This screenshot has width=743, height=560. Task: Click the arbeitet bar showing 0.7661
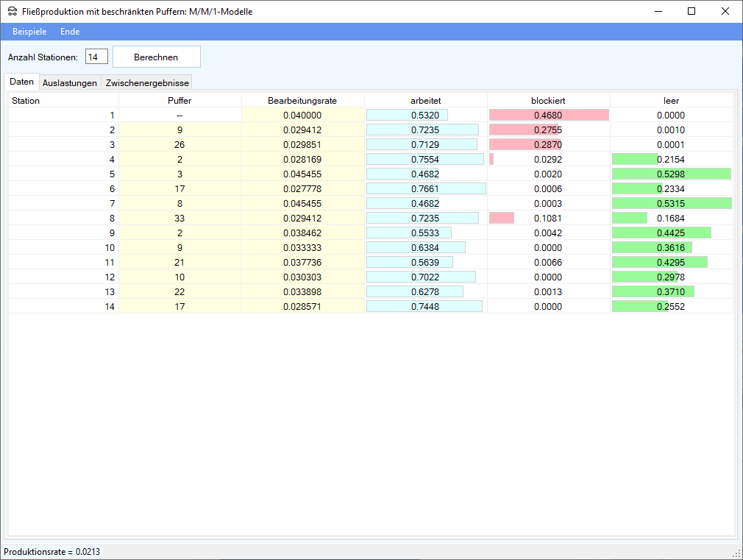click(425, 189)
